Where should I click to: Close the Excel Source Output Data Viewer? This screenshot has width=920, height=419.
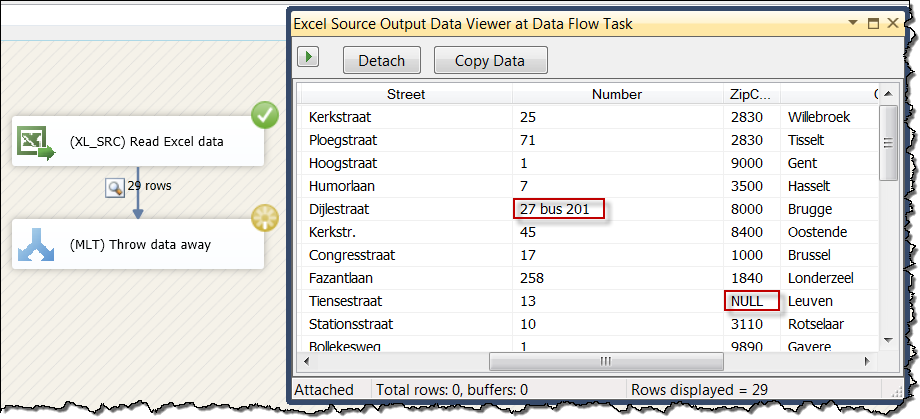point(892,23)
